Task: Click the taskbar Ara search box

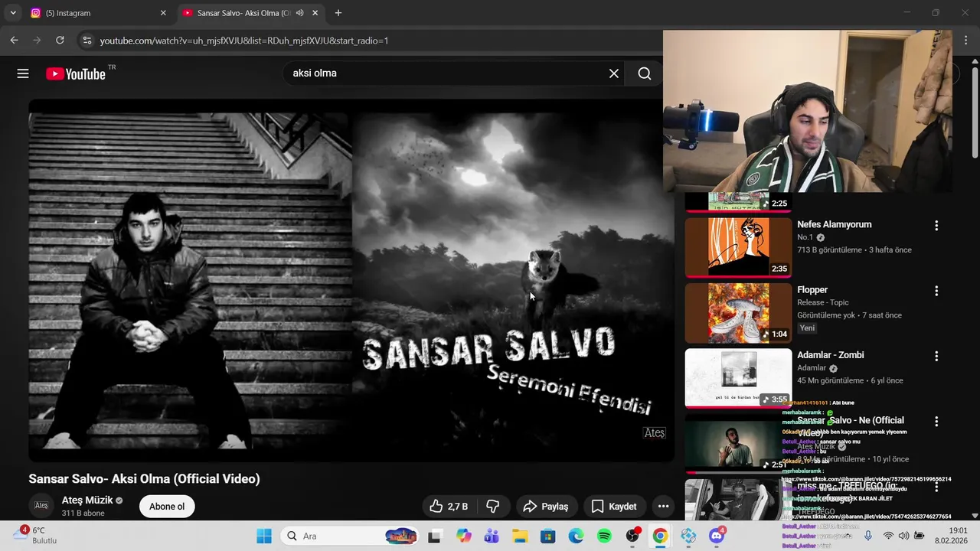Action: coord(351,536)
